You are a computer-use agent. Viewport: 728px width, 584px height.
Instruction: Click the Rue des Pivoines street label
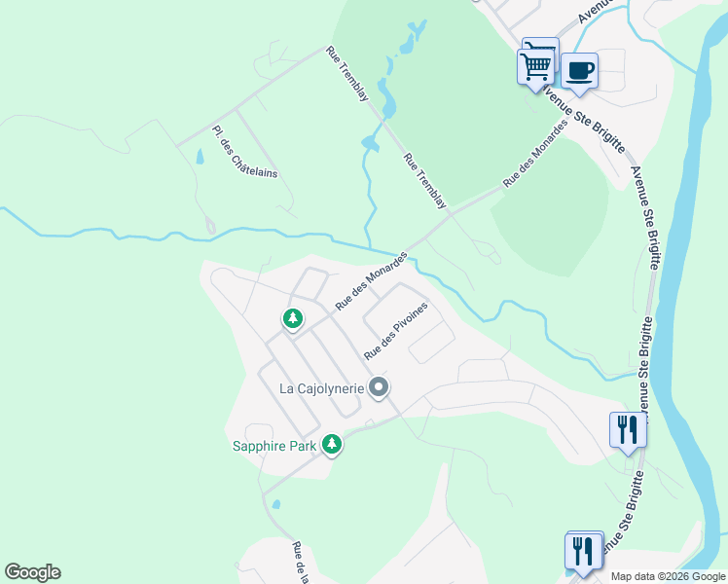tap(395, 331)
